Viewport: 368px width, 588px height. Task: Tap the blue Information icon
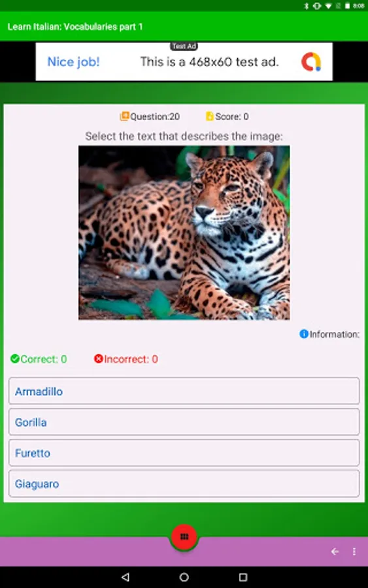[304, 334]
